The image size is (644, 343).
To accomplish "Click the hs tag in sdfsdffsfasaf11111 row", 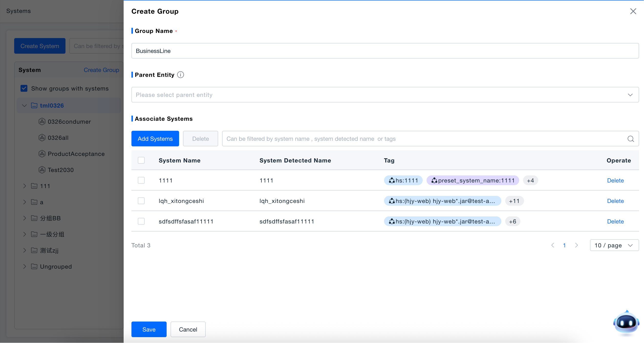I will coord(442,222).
